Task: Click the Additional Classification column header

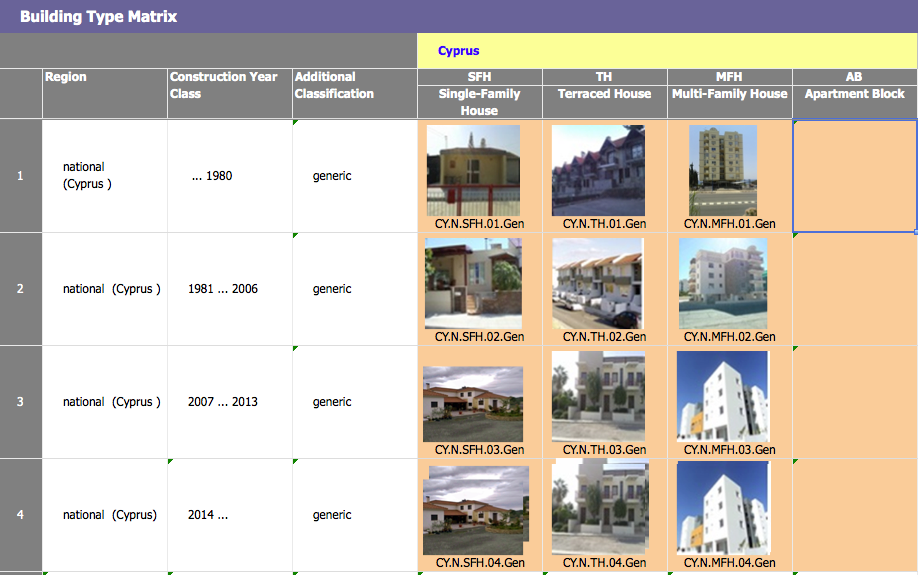Action: point(354,93)
